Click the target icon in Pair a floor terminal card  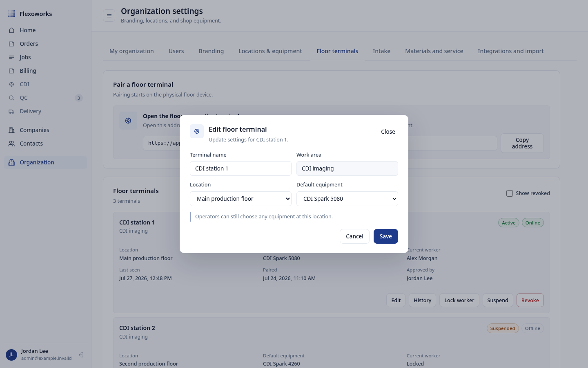click(128, 121)
